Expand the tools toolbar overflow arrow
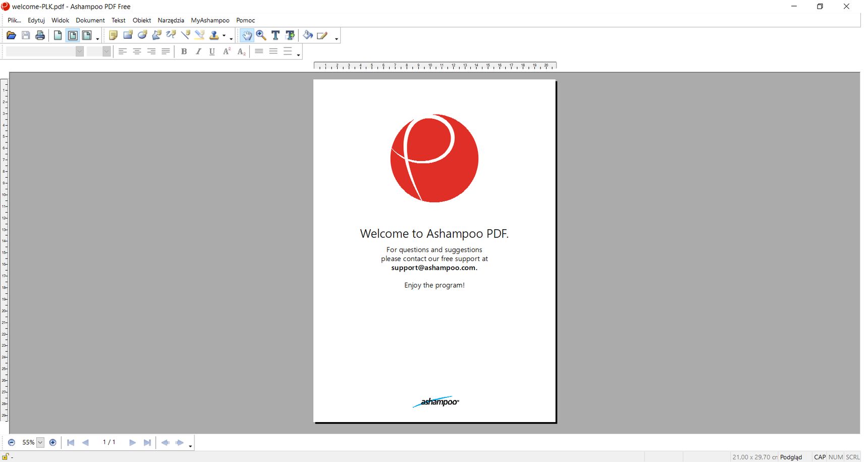Image resolution: width=868 pixels, height=462 pixels. click(x=337, y=39)
